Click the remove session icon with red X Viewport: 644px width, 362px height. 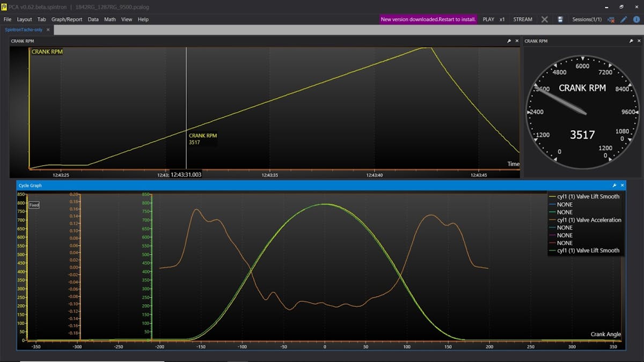pyautogui.click(x=611, y=19)
